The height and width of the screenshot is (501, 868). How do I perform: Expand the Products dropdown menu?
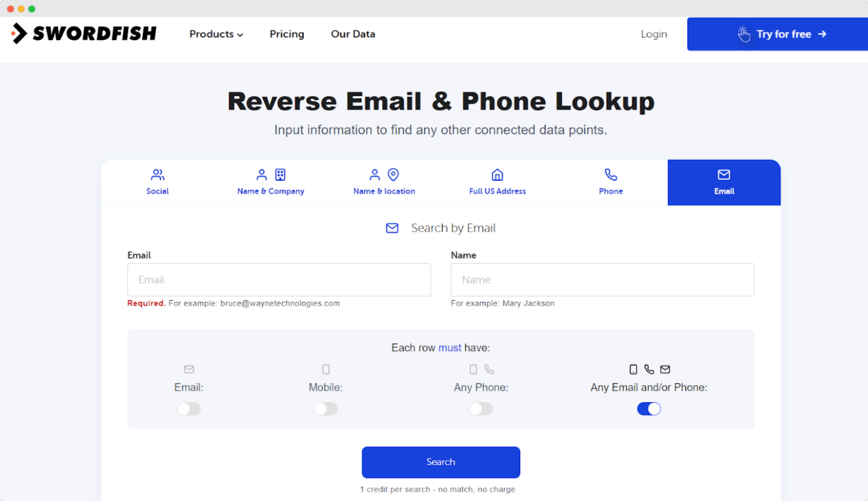pyautogui.click(x=216, y=34)
